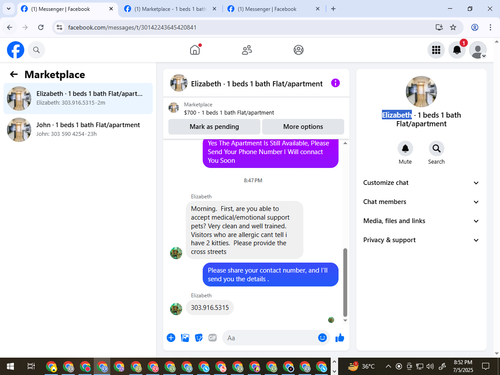The height and width of the screenshot is (375, 500).
Task: Open the Facebook logo home link
Action: pyautogui.click(x=15, y=50)
